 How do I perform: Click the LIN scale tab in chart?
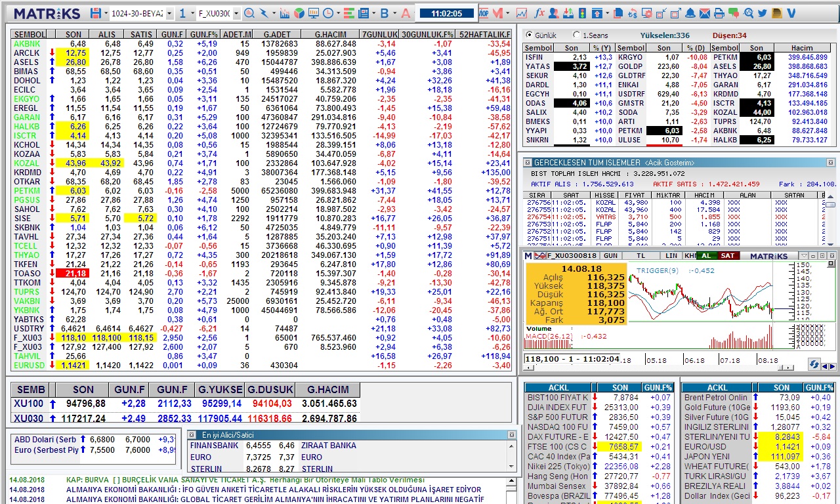pyautogui.click(x=671, y=255)
